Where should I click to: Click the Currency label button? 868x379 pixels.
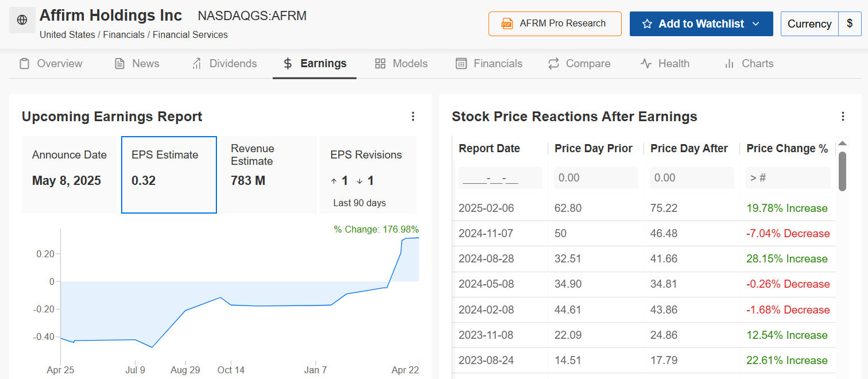tap(809, 24)
